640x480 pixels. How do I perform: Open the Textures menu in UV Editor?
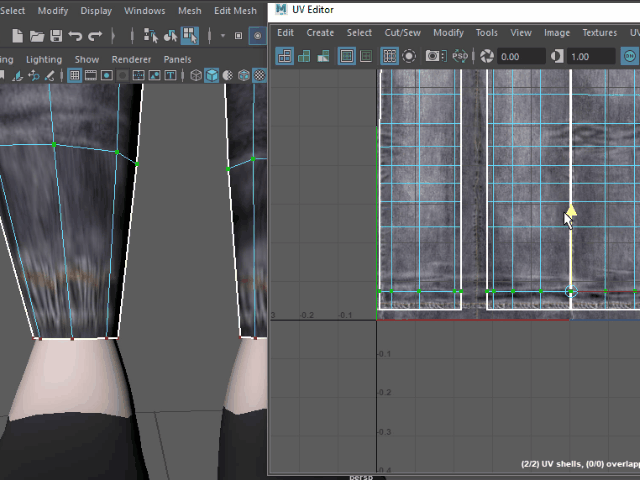[x=599, y=33]
